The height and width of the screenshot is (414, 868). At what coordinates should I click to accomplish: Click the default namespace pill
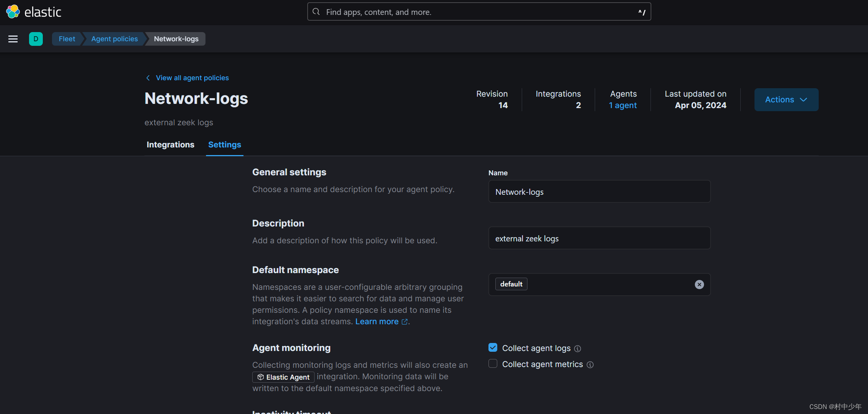[511, 284]
